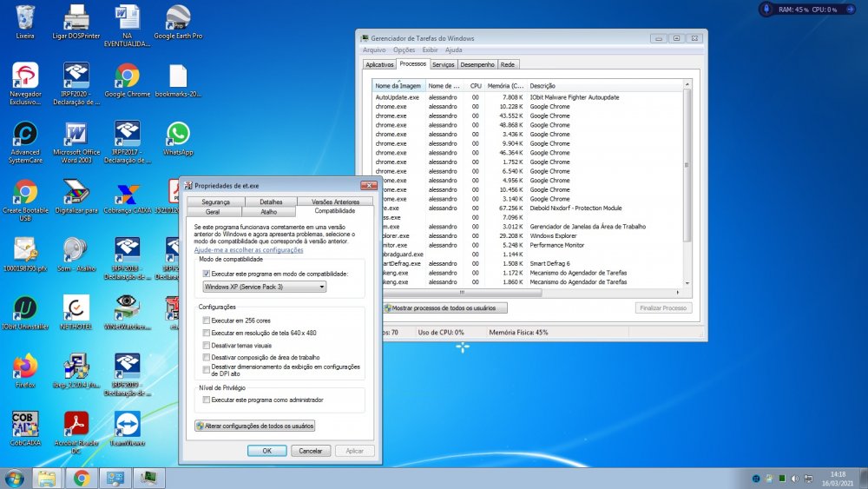Sort processes by Memória column header
The height and width of the screenshot is (489, 868).
(505, 86)
